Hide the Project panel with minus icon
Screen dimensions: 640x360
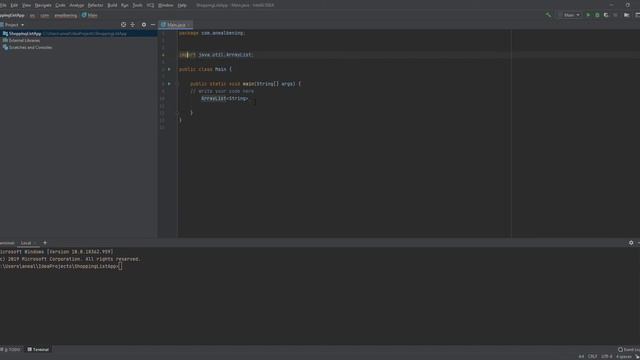[153, 25]
